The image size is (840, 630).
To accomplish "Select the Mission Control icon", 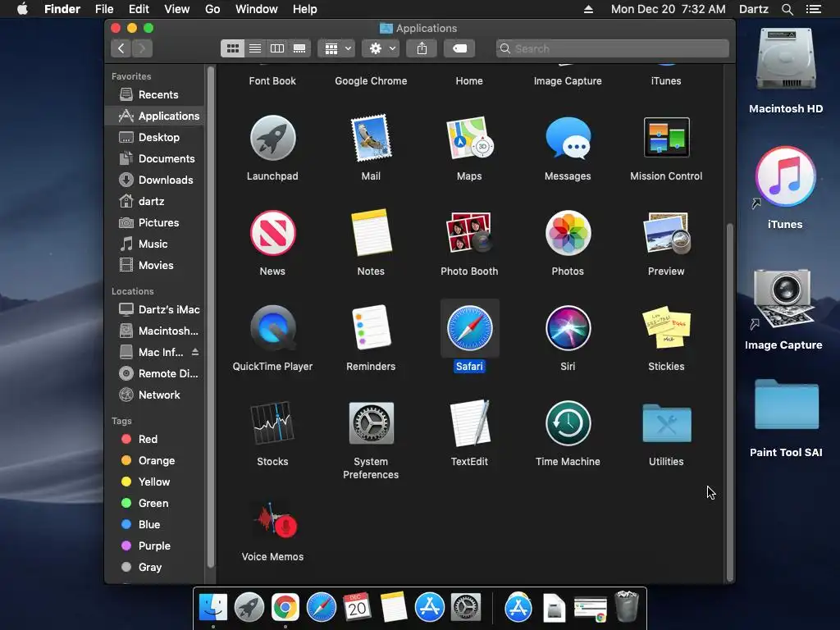I will 666,138.
